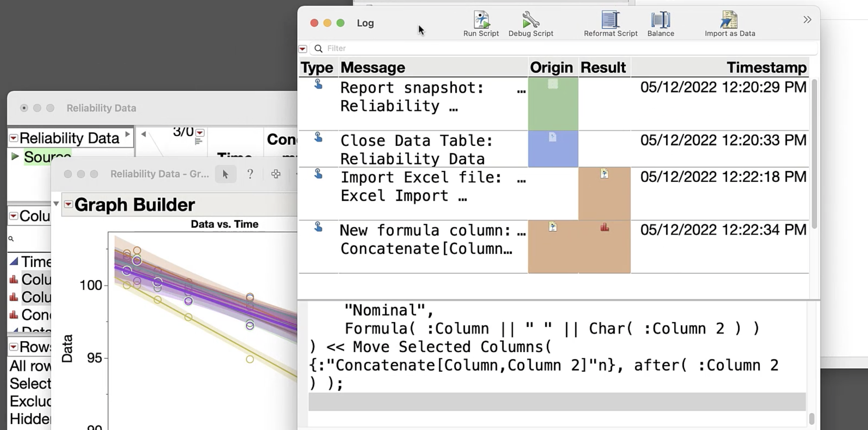Click the Debug Script wrench icon

[x=530, y=20]
